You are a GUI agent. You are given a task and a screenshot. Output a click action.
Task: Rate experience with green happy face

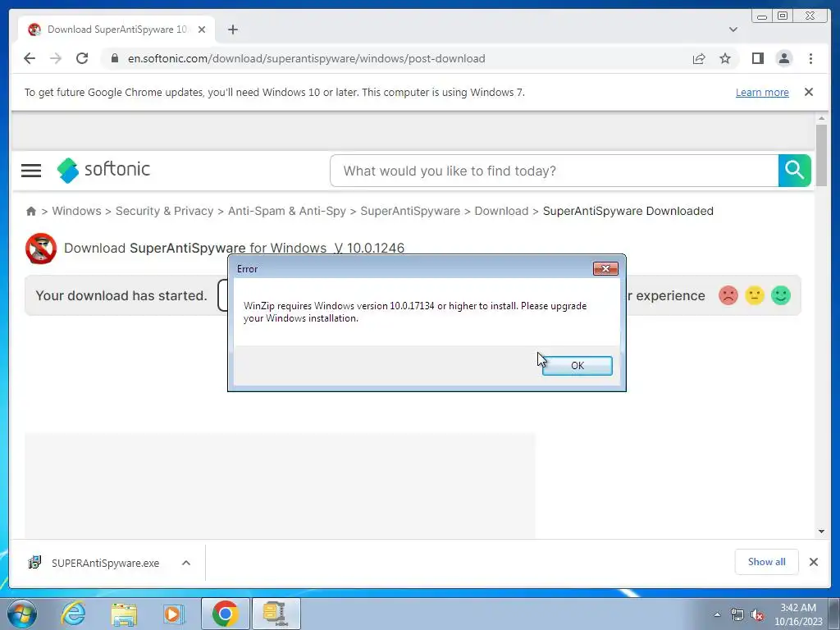(781, 295)
